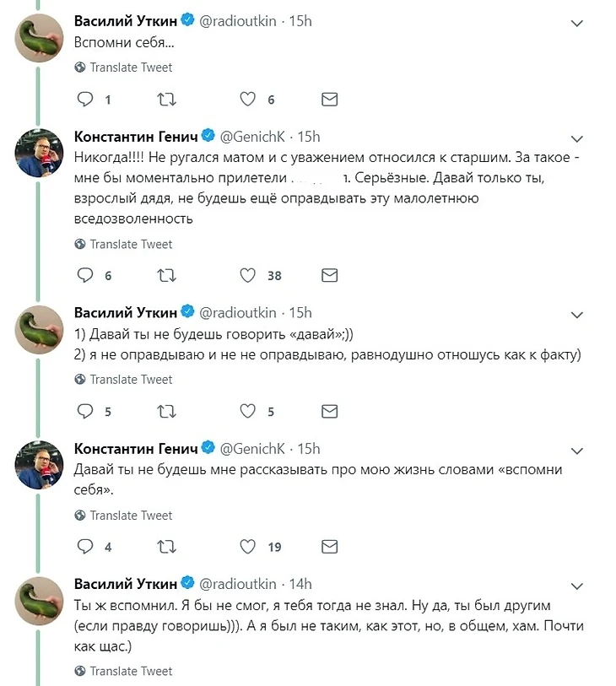Open more options on the last tweet
This screenshot has height=686, width=616.
click(577, 585)
